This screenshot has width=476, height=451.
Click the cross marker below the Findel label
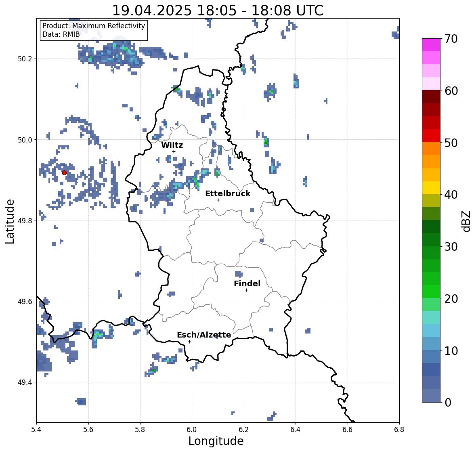click(247, 290)
